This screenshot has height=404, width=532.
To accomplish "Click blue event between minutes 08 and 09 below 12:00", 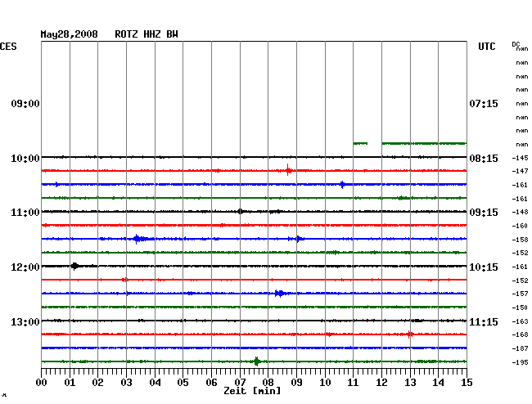I will (x=279, y=294).
